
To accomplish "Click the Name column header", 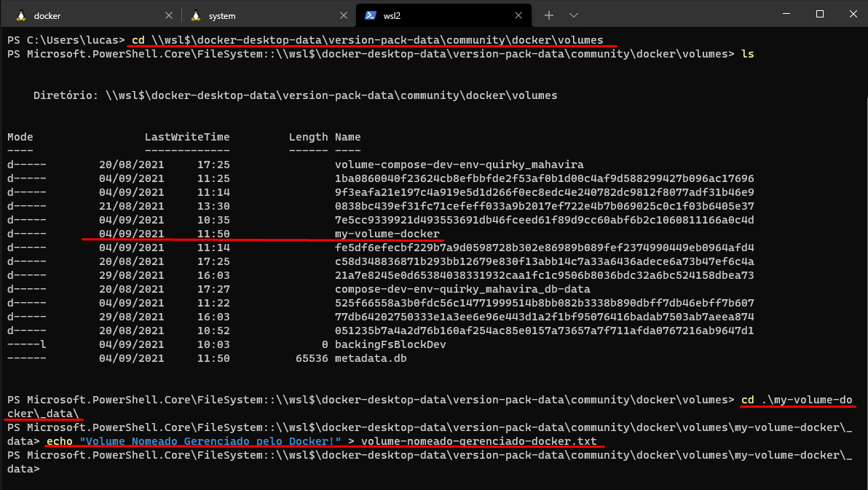I will 347,137.
